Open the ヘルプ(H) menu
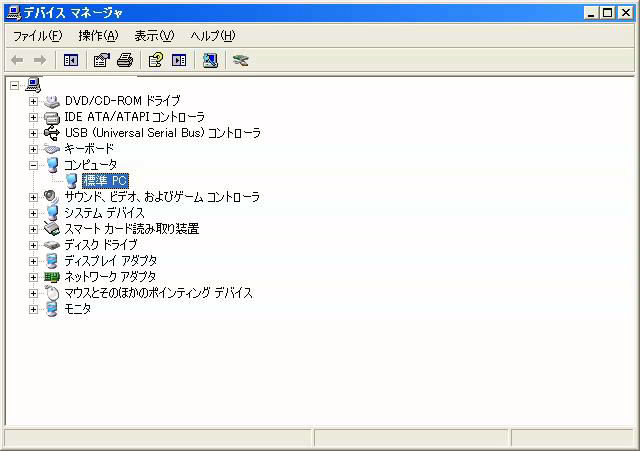This screenshot has width=640, height=451. 213,36
